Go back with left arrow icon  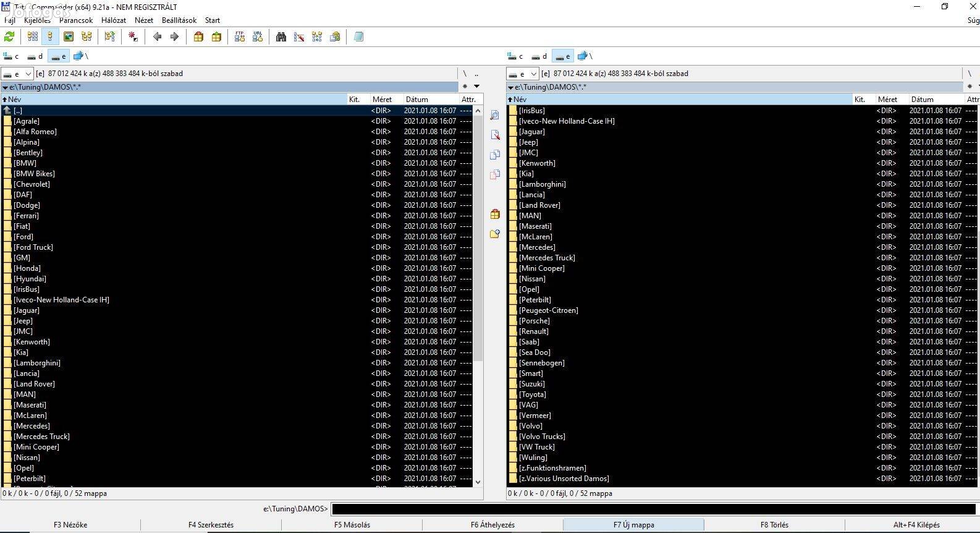click(x=157, y=37)
